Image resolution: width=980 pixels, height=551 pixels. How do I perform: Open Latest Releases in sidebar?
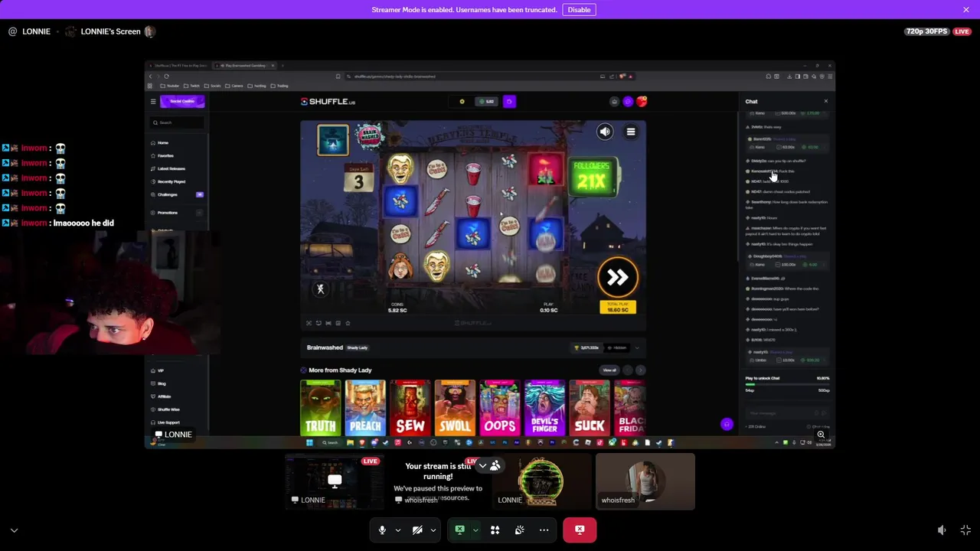[x=168, y=169]
